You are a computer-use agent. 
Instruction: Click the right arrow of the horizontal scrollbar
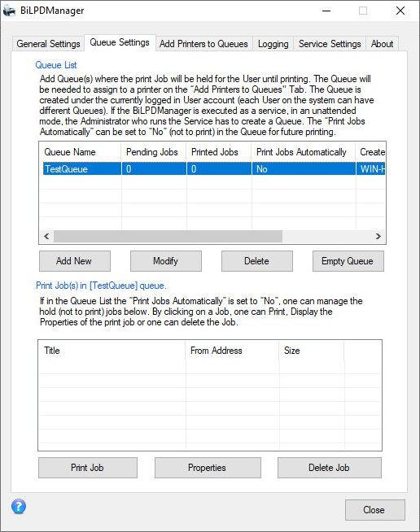[x=378, y=236]
